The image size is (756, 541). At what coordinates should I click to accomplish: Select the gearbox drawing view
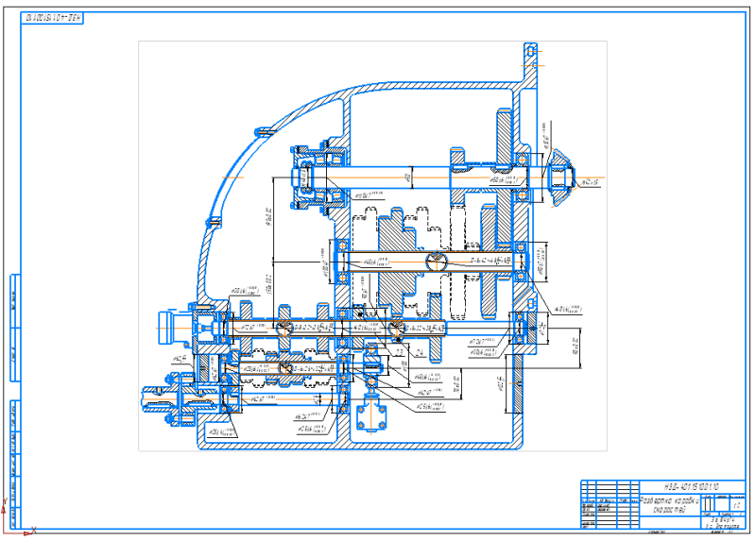coord(372,246)
